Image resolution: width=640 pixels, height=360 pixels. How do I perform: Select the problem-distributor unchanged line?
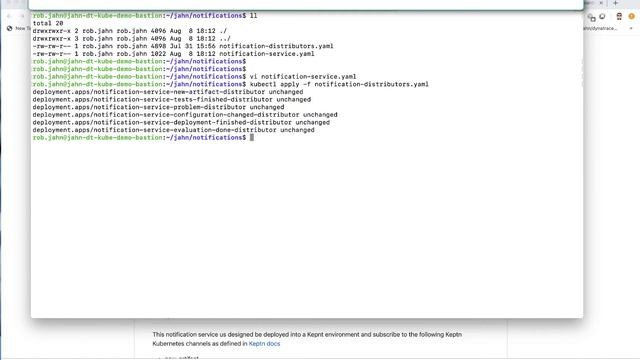pos(158,107)
